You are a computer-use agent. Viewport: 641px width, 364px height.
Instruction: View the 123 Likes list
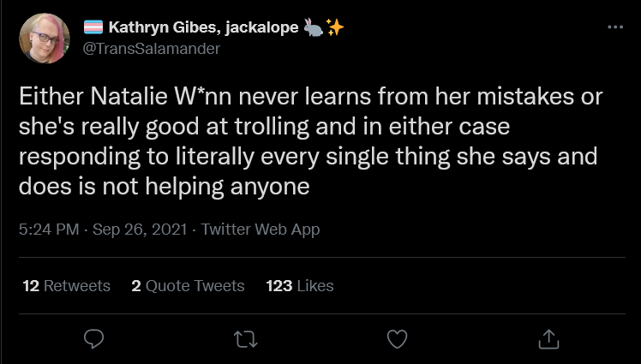coord(300,285)
